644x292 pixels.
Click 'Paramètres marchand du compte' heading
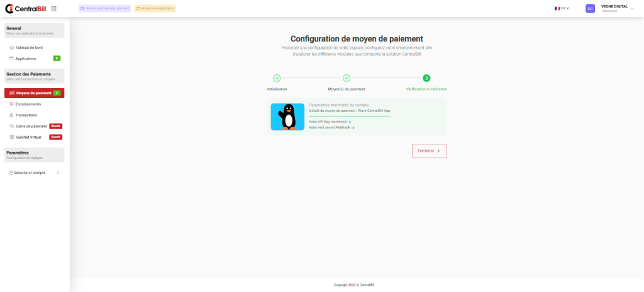tap(338, 105)
